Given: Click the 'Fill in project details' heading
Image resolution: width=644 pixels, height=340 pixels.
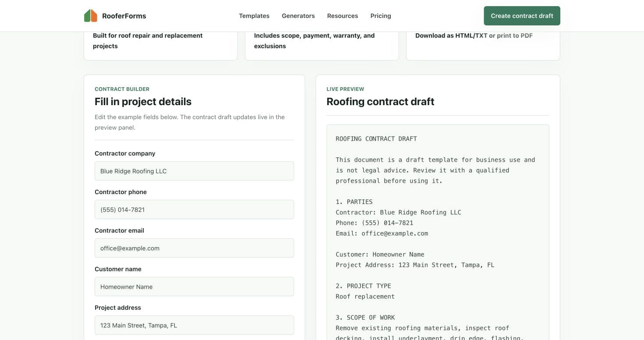Looking at the screenshot, I should click(143, 102).
